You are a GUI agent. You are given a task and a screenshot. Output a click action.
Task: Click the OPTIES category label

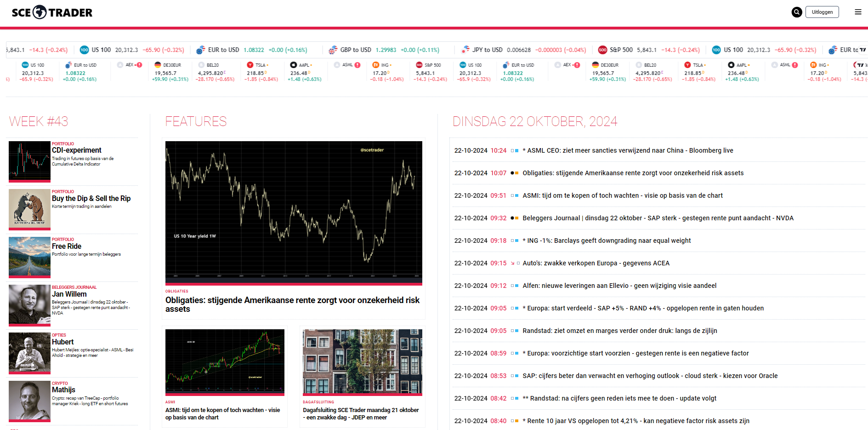coord(59,335)
